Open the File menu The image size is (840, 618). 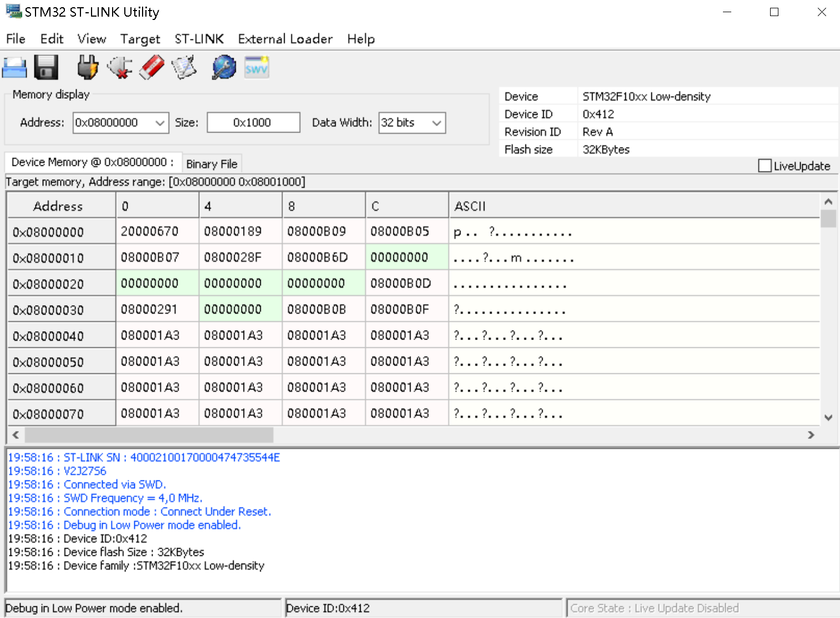tap(16, 39)
